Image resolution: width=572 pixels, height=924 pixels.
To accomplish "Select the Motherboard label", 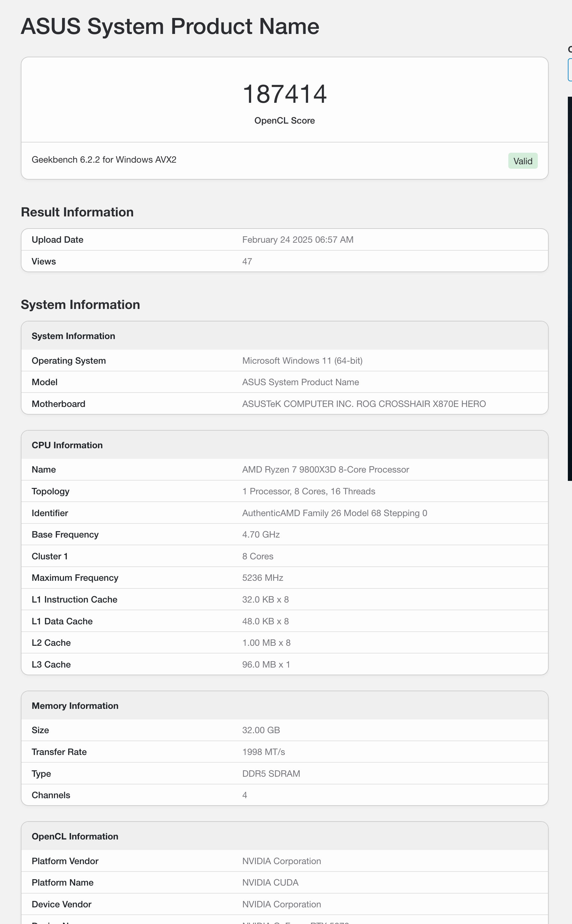I will point(59,404).
